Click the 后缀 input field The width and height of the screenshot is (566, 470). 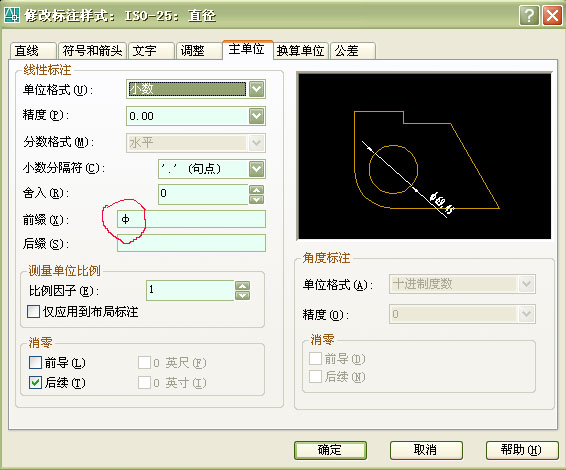(x=191, y=243)
